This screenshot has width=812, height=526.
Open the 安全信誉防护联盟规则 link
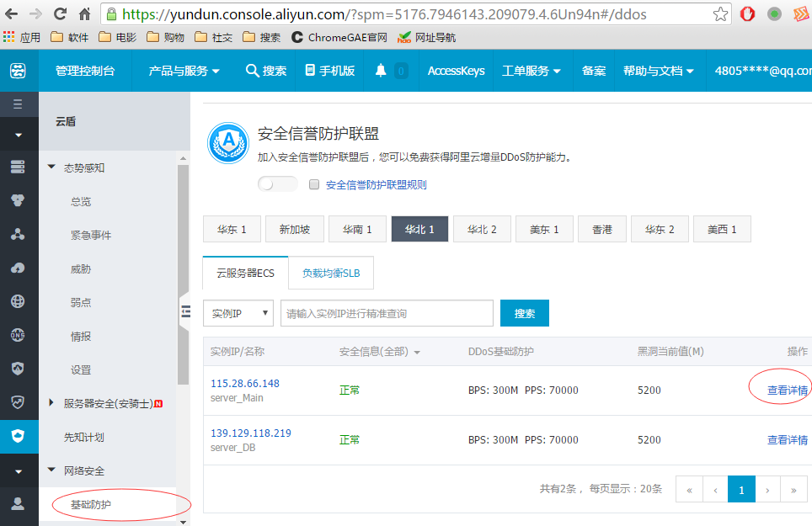point(376,184)
